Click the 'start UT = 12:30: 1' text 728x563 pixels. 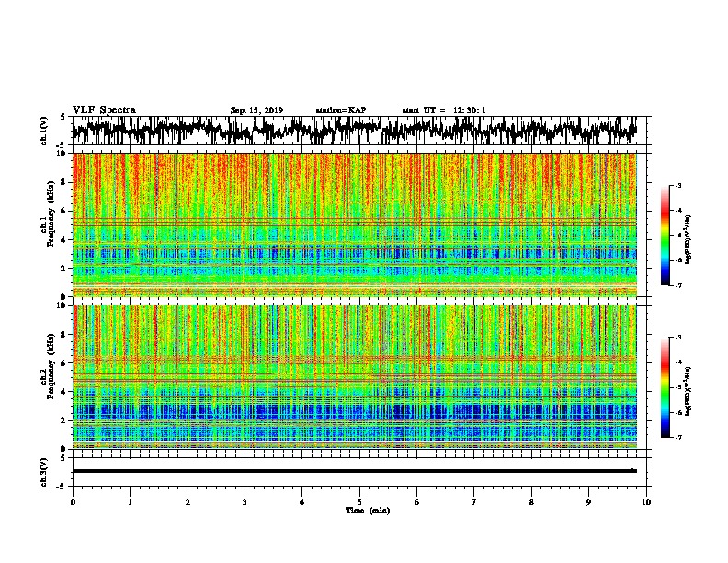pos(444,110)
